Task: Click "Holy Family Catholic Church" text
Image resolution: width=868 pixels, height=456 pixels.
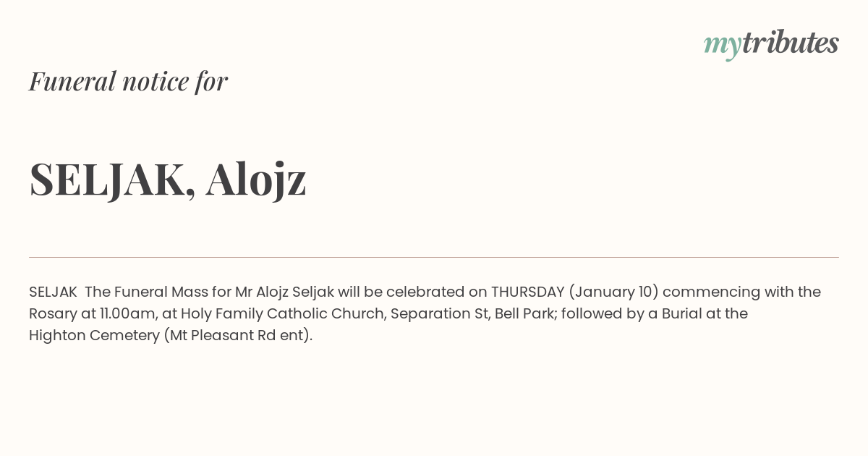Action: [x=281, y=314]
